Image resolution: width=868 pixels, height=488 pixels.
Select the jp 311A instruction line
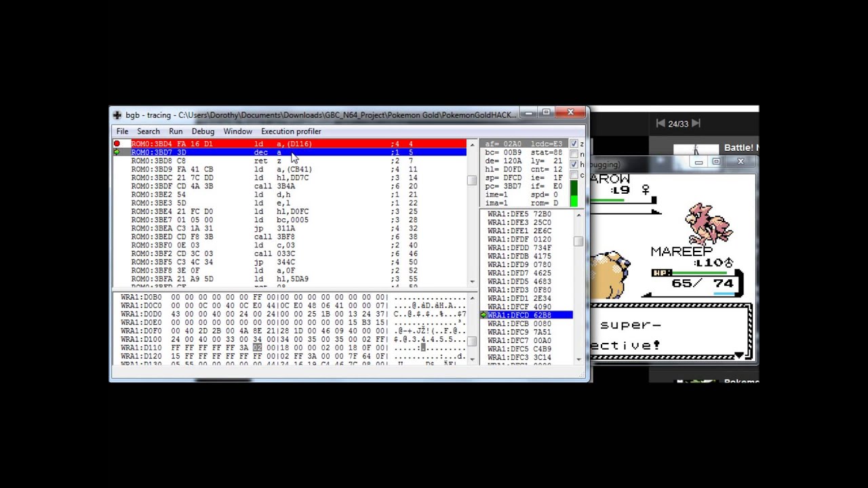click(x=298, y=228)
